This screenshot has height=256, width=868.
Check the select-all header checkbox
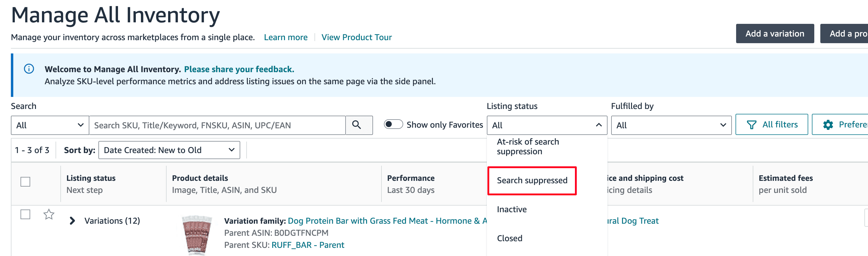click(x=25, y=182)
